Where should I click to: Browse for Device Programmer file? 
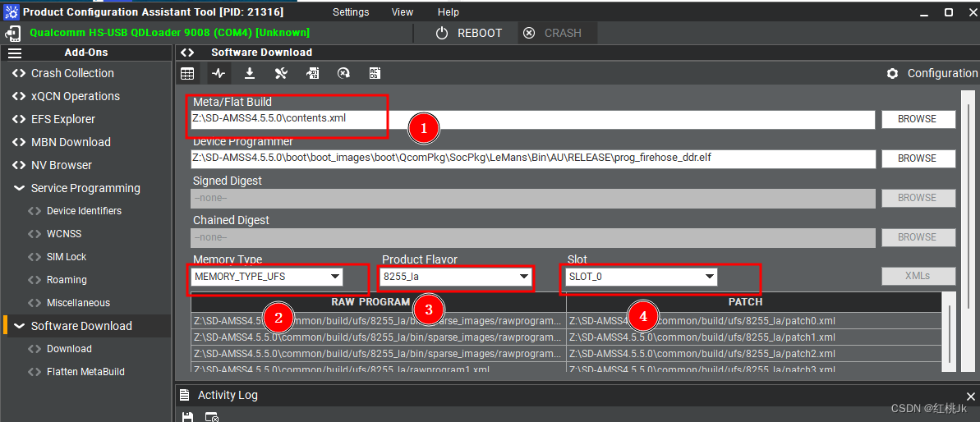point(918,158)
